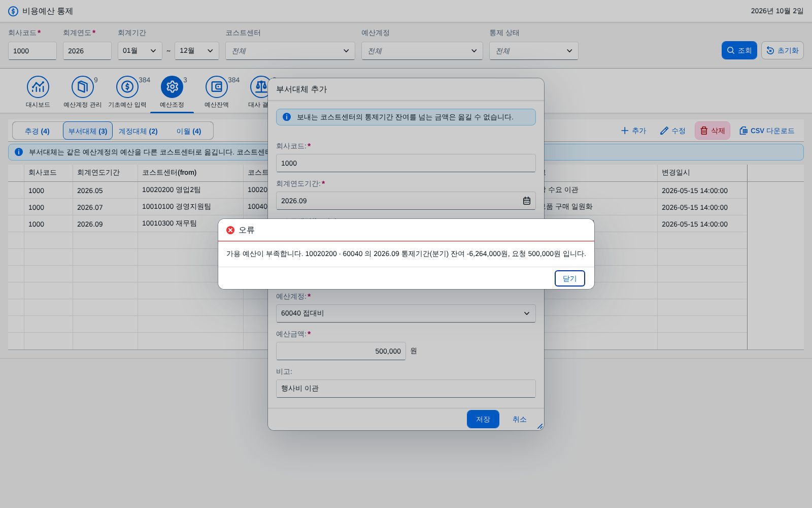Click the 수정 edit button
Image resolution: width=812 pixels, height=508 pixels.
[673, 131]
